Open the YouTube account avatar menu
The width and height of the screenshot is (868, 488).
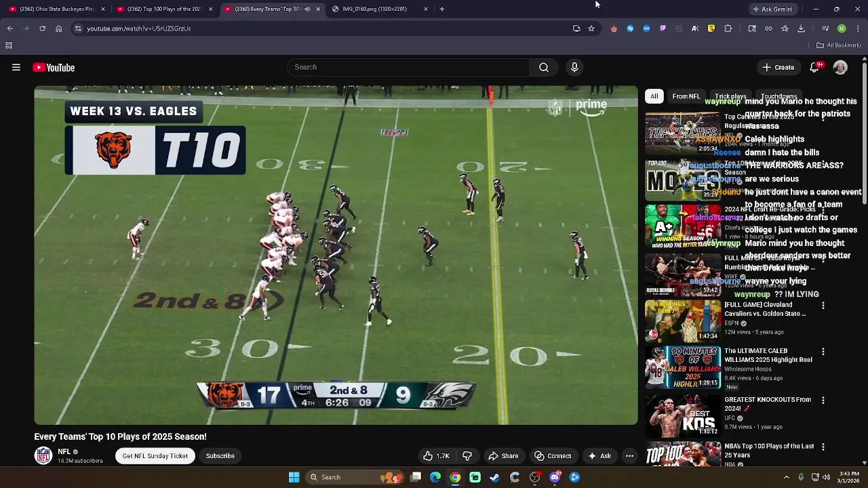point(840,67)
